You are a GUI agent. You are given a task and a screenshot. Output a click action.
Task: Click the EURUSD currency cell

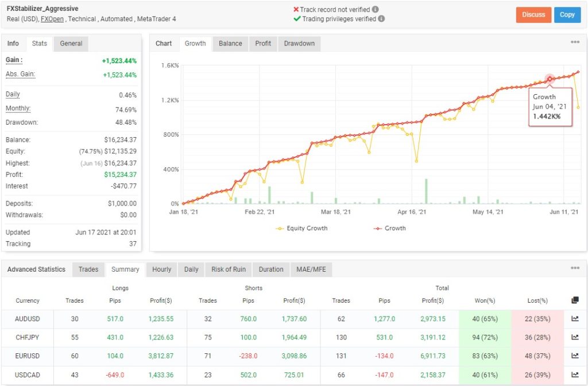point(28,356)
